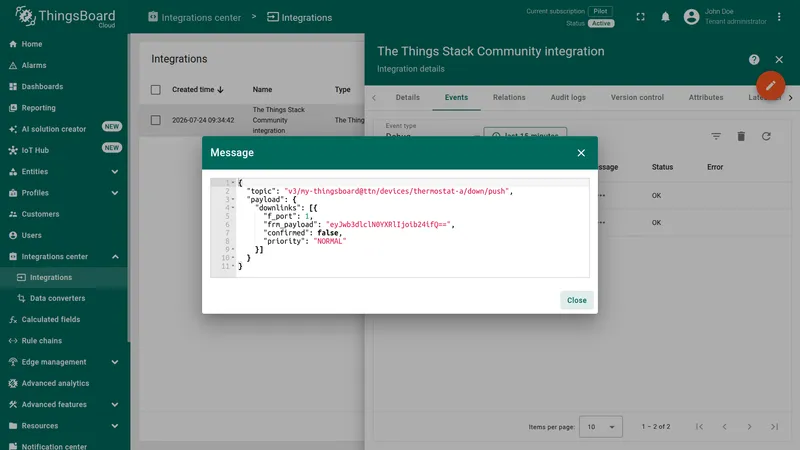Click the help question mark icon

click(x=754, y=60)
